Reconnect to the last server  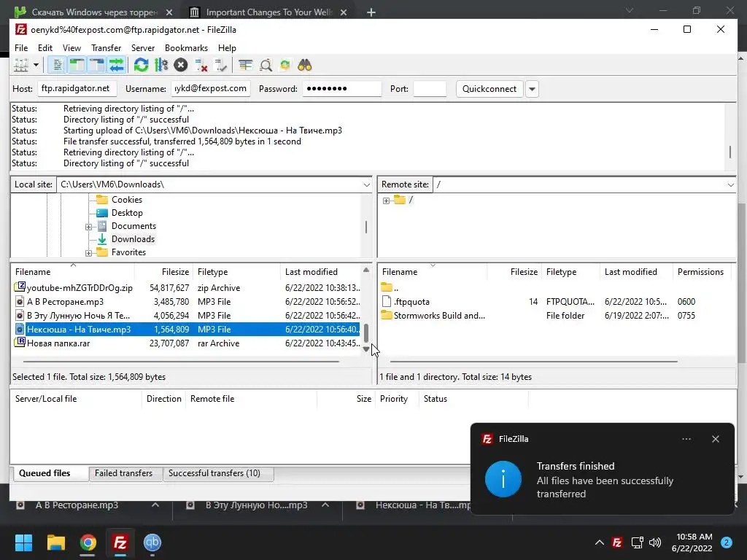click(220, 65)
